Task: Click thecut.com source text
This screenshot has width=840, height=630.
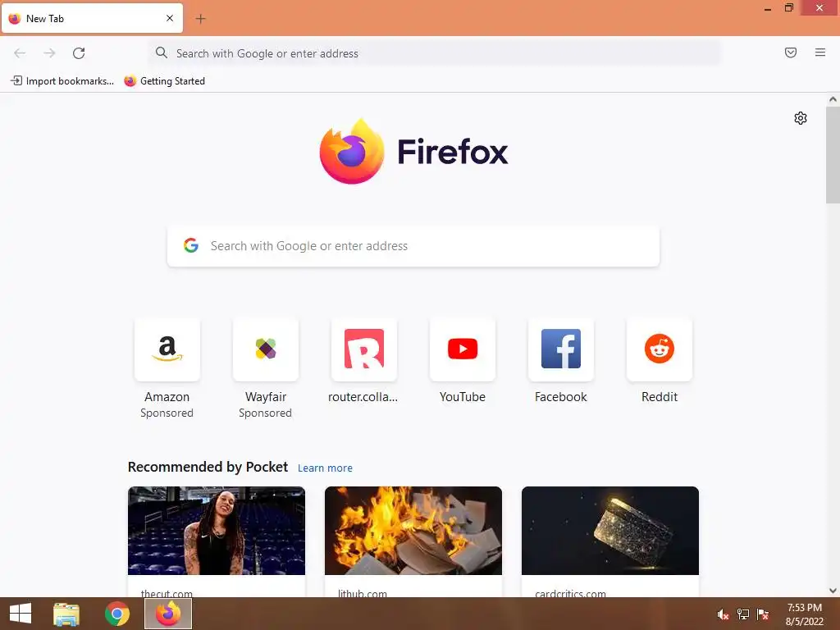Action: point(167,593)
